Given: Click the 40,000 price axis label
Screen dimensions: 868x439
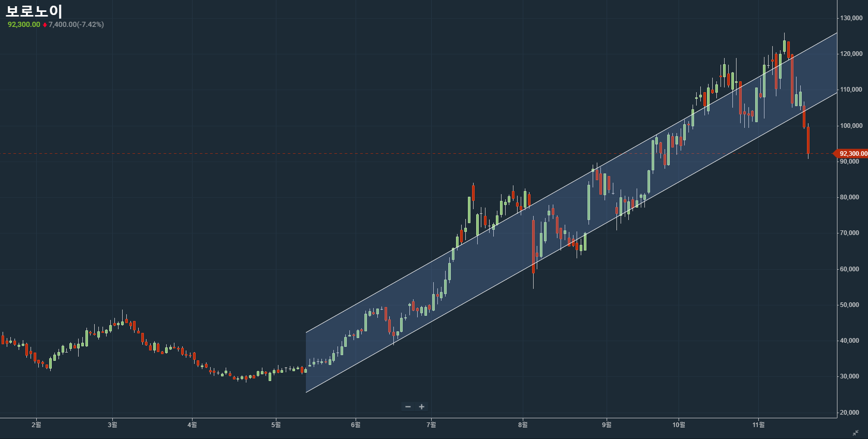Looking at the screenshot, I should click(x=849, y=341).
